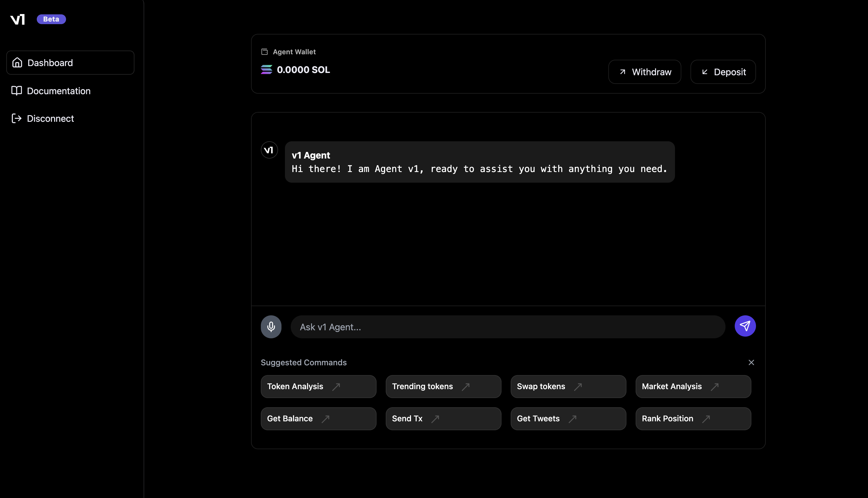Select the Trending tokens command
The width and height of the screenshot is (868, 498).
tap(443, 387)
